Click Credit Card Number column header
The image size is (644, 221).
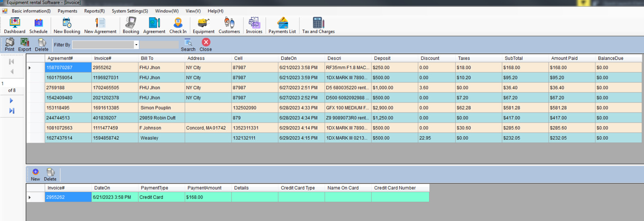tap(400, 188)
